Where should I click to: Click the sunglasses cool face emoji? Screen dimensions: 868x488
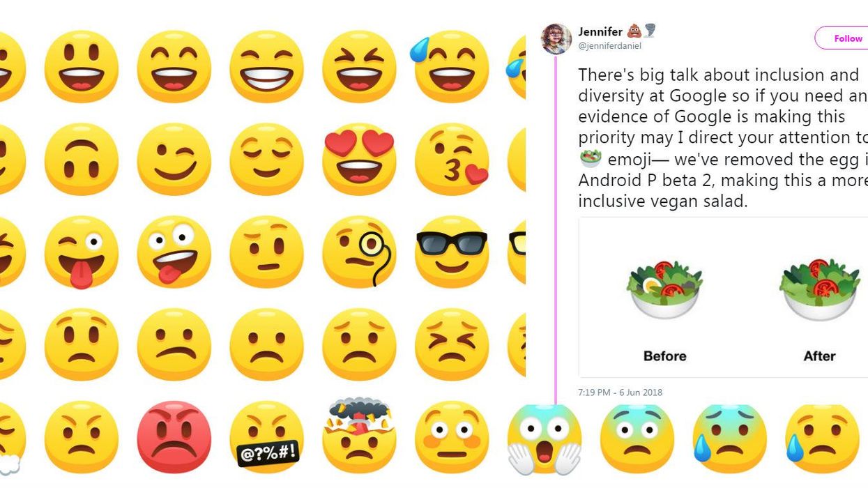tap(451, 251)
